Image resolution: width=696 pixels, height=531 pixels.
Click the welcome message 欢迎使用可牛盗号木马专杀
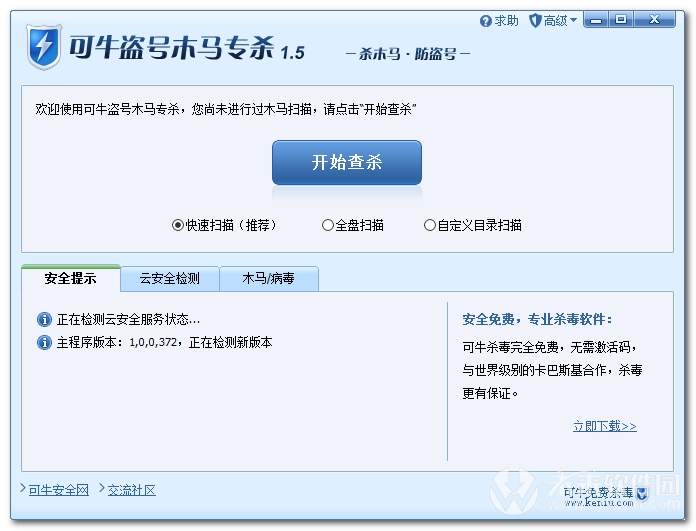tap(225, 109)
